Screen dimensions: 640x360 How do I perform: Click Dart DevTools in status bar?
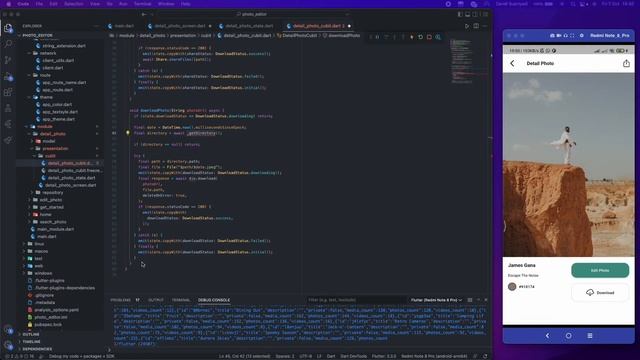pos(353,356)
